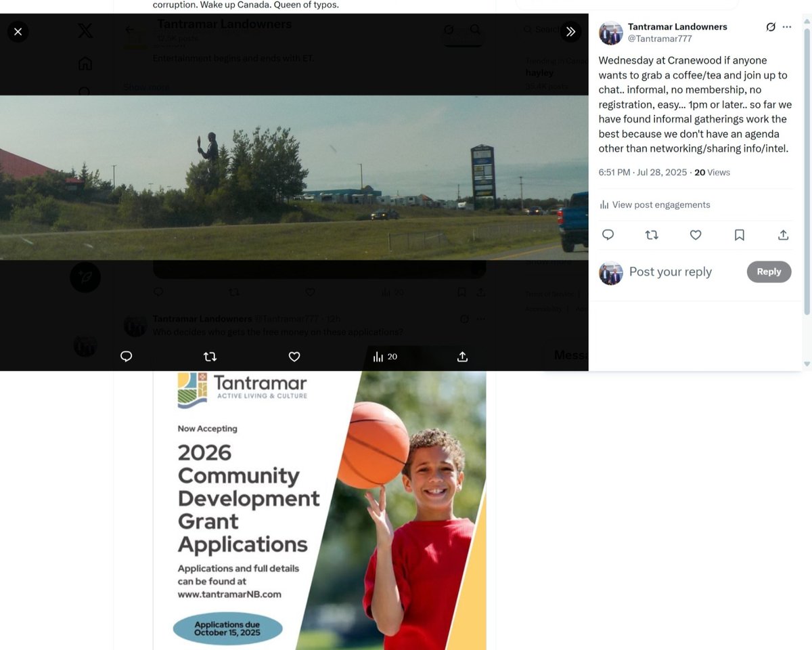The width and height of the screenshot is (812, 650).
Task: Open the compose post feather icon
Action: click(85, 277)
